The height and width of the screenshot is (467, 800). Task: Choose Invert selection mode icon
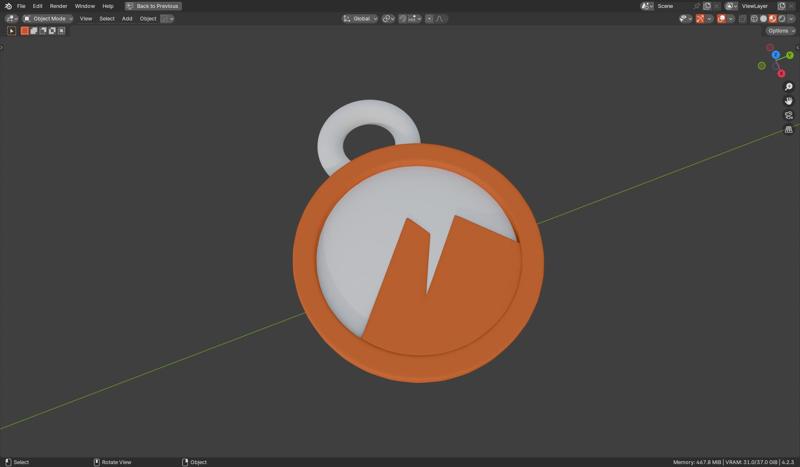[x=52, y=31]
